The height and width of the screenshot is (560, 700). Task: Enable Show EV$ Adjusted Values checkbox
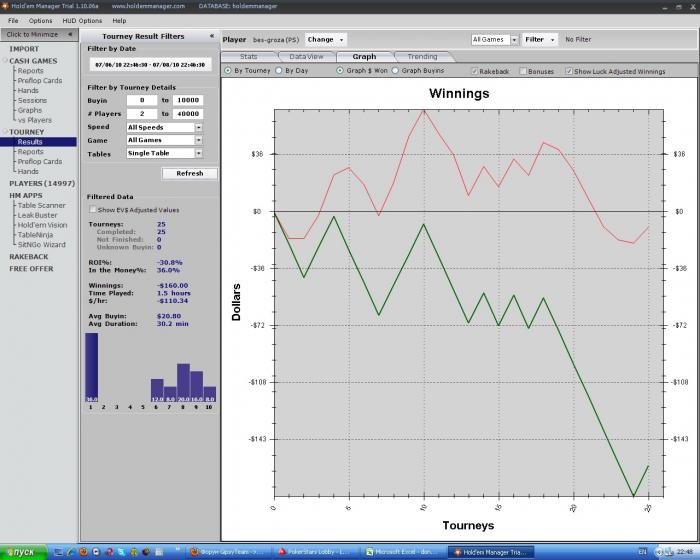coord(94,210)
